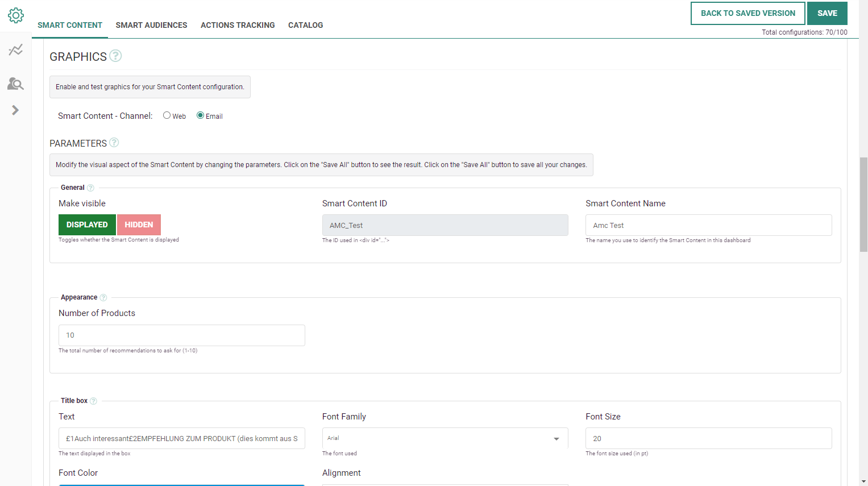Viewport: 868px width, 486px height.
Task: Open the Actions Tracking tab
Action: click(x=238, y=25)
